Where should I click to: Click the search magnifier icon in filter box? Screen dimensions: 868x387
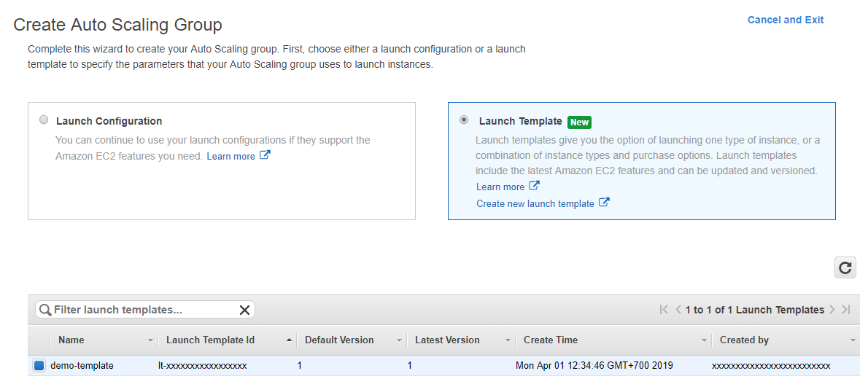click(45, 310)
